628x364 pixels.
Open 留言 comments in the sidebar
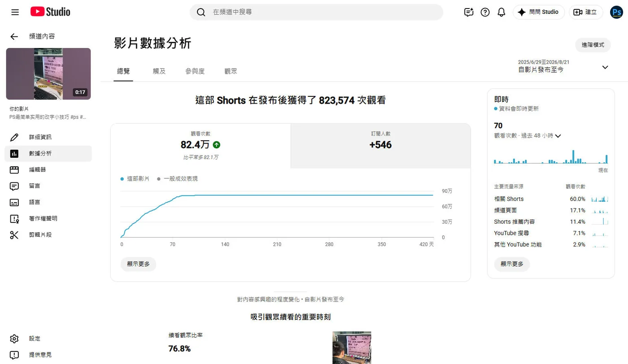[48, 186]
